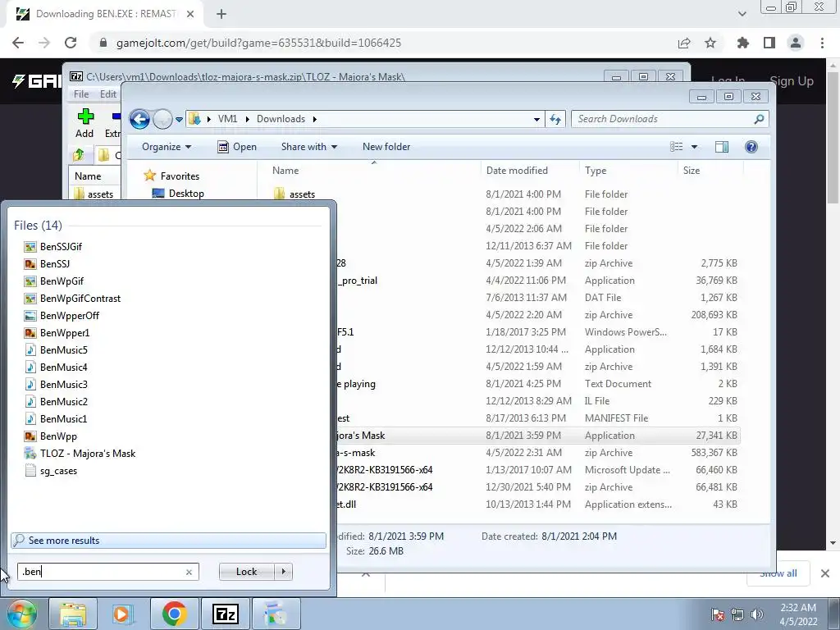Open a new Chrome tab

(221, 14)
